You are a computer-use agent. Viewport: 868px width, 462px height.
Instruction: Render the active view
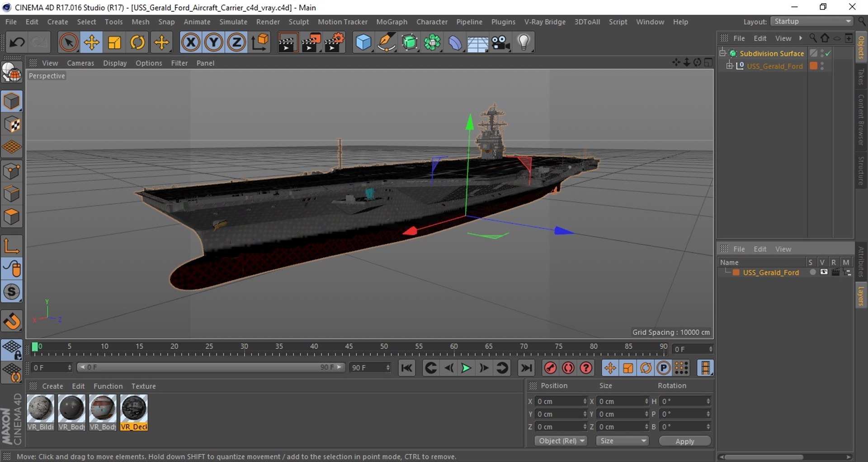(x=288, y=42)
